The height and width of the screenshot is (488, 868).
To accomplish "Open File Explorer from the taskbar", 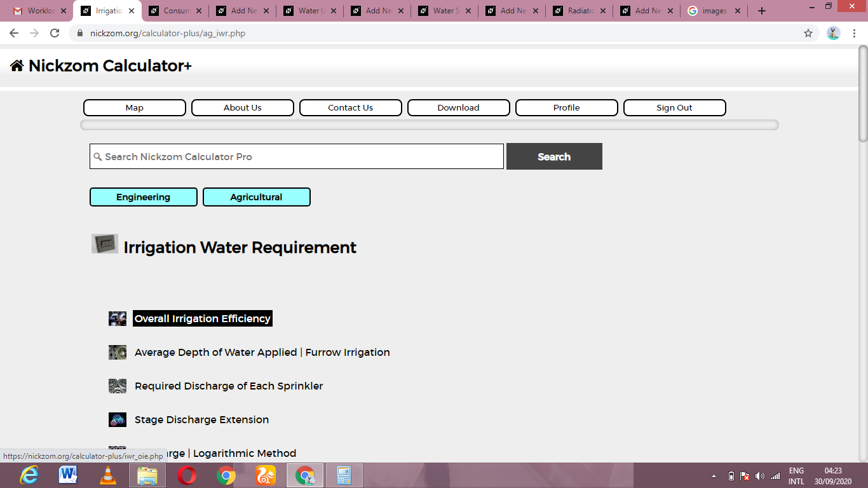I will point(147,475).
